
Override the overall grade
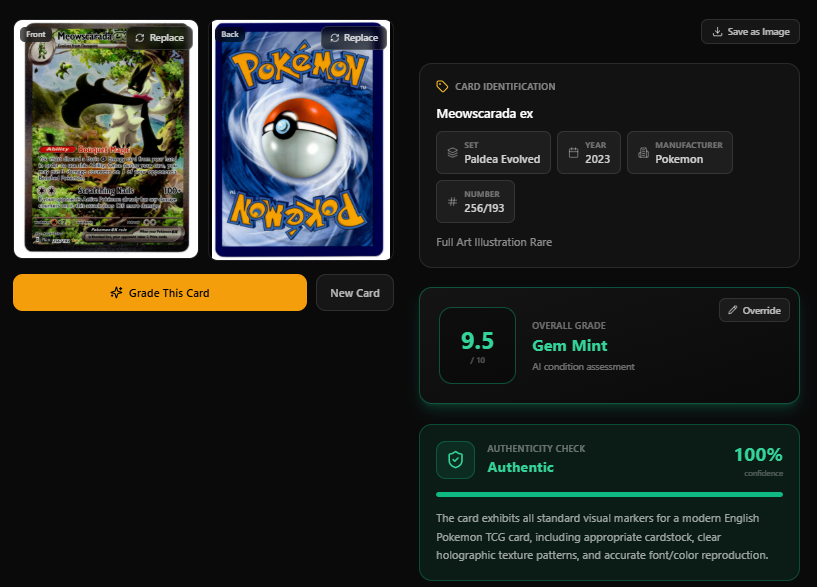pyautogui.click(x=754, y=310)
